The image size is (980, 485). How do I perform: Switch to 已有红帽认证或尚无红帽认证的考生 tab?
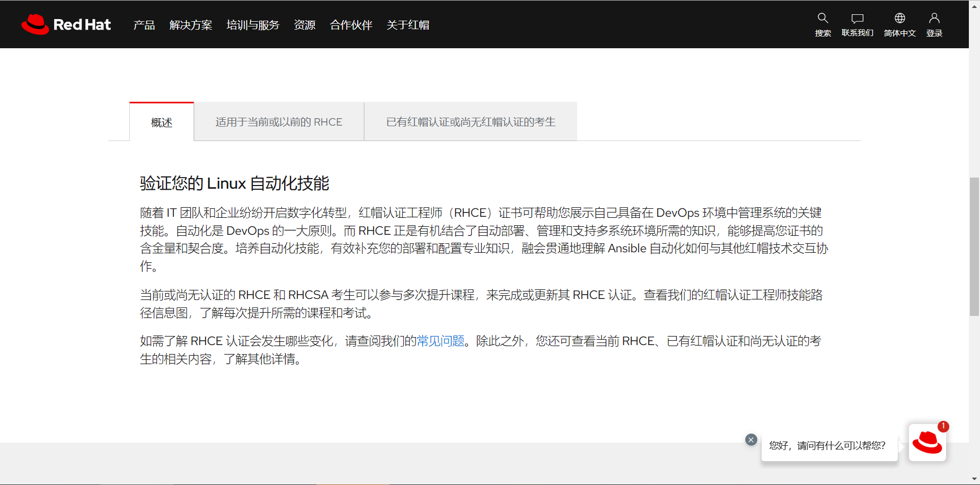point(471,122)
